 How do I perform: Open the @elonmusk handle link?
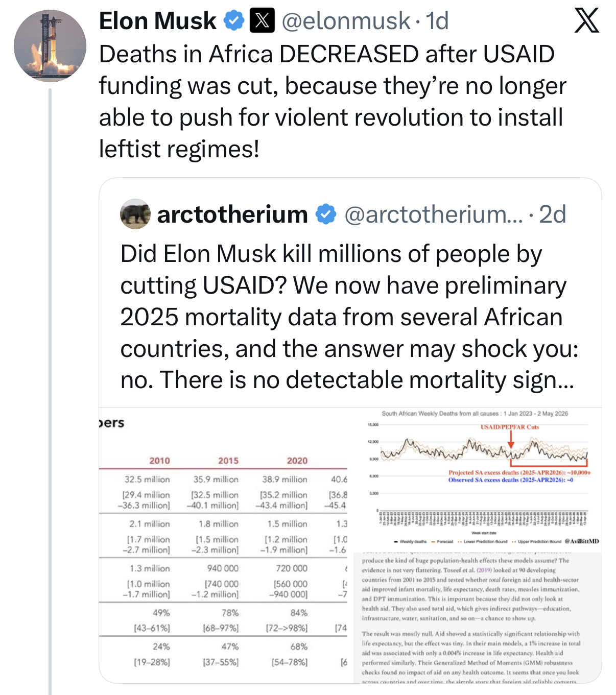346,21
